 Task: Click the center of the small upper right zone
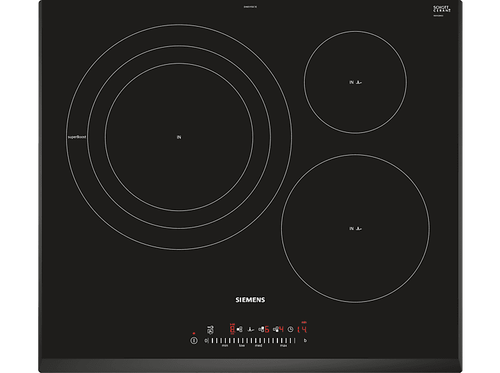coord(355,82)
